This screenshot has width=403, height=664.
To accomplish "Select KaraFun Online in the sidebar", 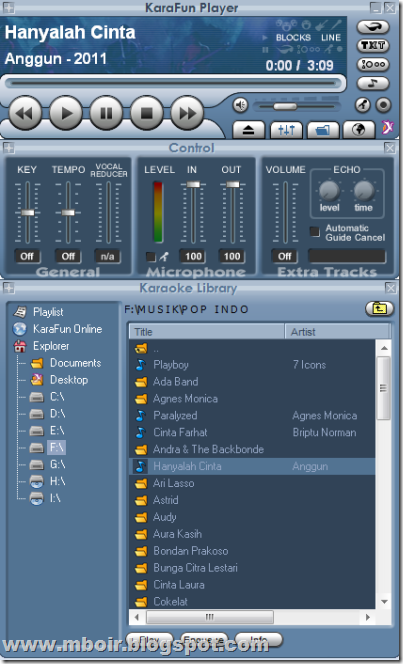I will [x=67, y=329].
